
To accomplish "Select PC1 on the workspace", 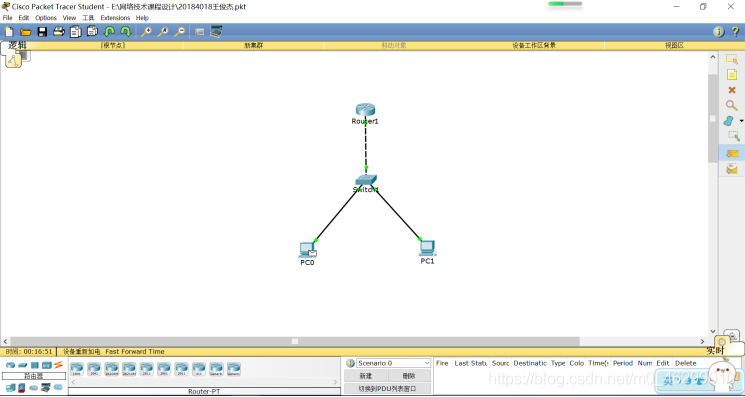I will (x=427, y=248).
